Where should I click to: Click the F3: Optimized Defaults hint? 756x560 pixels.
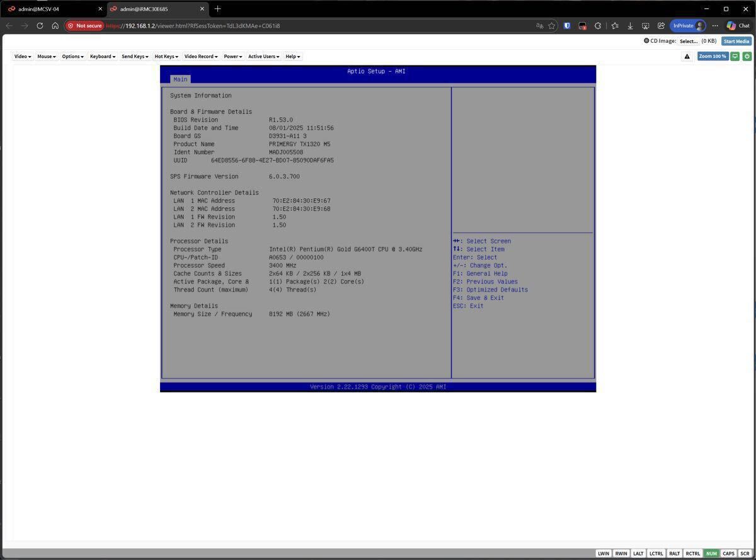[490, 290]
